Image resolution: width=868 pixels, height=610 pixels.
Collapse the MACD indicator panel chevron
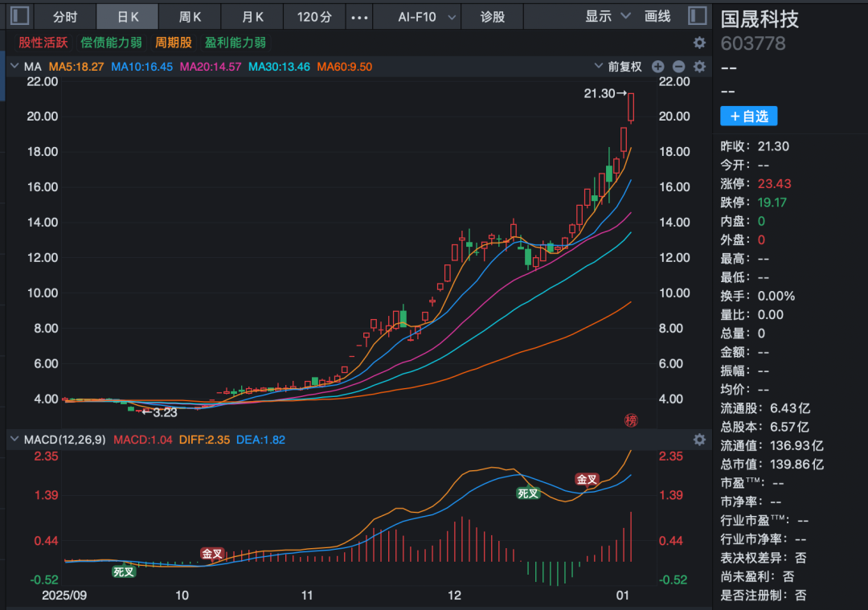coord(14,440)
